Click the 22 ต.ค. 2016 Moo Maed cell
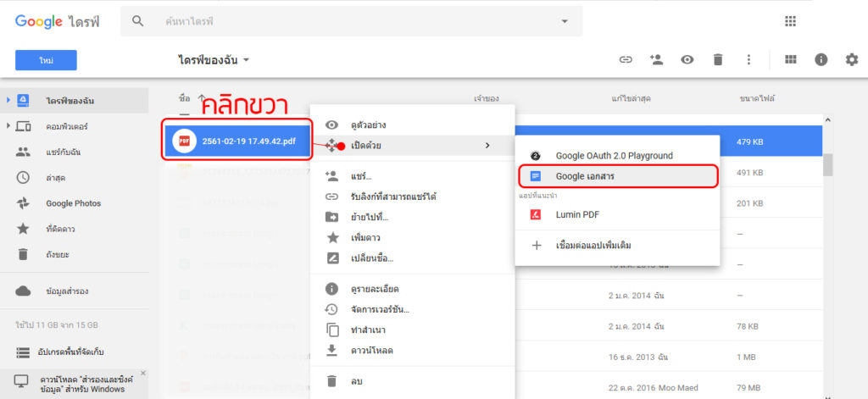This screenshot has width=868, height=399. (x=654, y=387)
